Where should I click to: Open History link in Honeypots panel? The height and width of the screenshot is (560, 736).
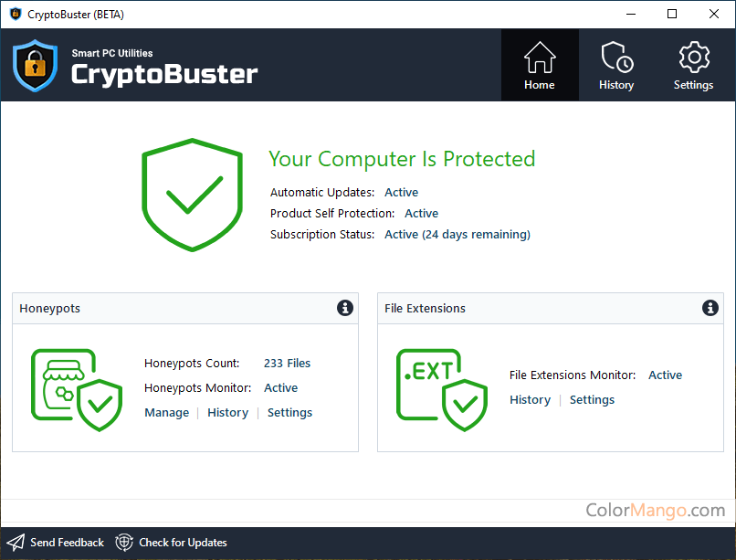(x=227, y=413)
